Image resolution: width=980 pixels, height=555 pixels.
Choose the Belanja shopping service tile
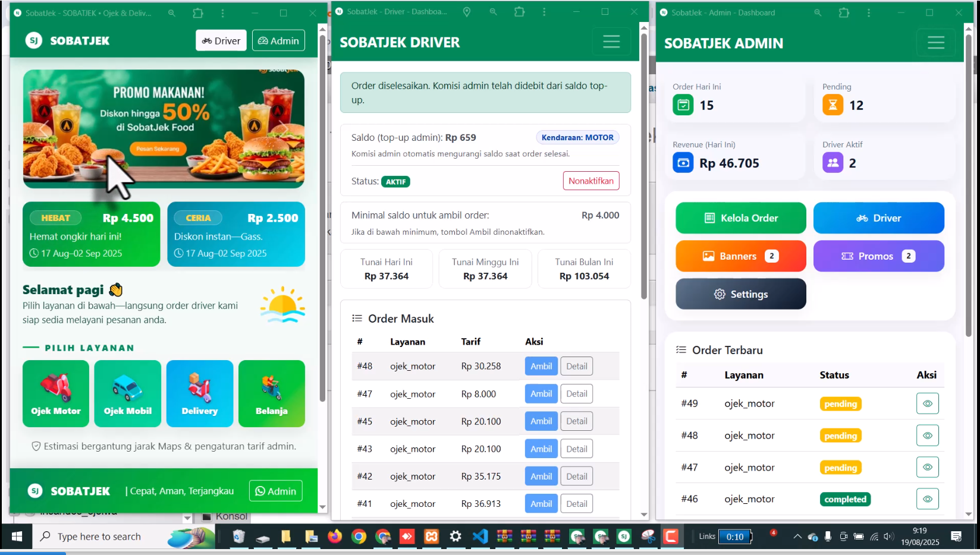point(272,393)
